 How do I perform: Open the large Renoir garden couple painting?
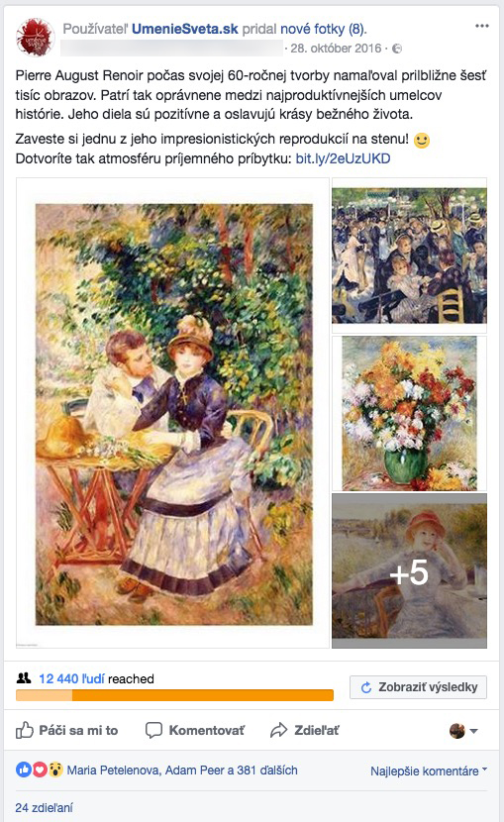(173, 413)
